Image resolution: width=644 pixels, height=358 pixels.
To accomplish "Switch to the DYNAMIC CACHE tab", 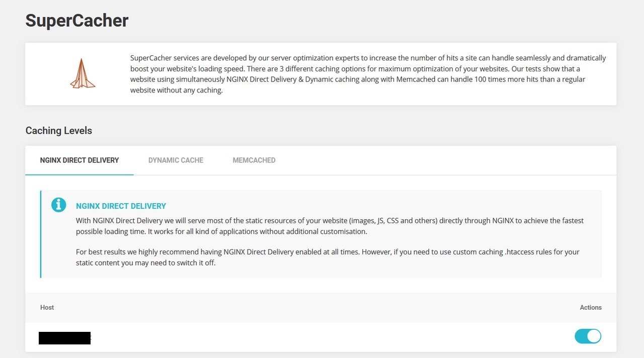I will [176, 160].
